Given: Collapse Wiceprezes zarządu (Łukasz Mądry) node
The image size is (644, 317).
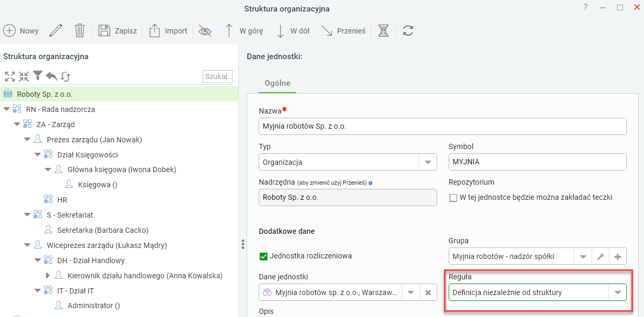Looking at the screenshot, I should (x=27, y=245).
